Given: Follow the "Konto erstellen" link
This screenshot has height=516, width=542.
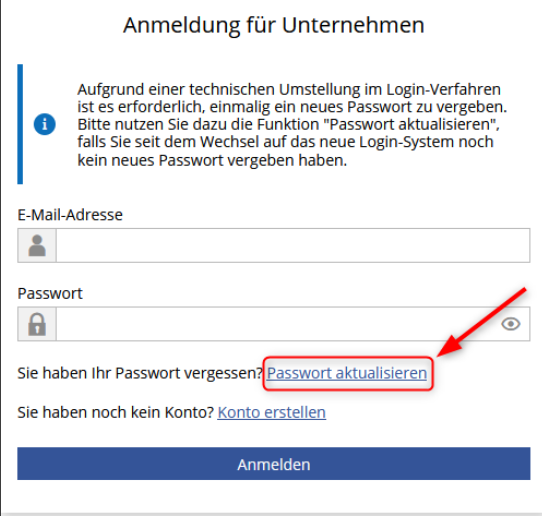Looking at the screenshot, I should [272, 412].
